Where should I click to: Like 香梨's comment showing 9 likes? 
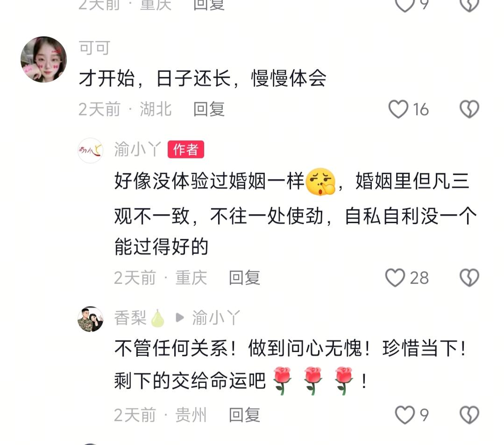pos(405,415)
